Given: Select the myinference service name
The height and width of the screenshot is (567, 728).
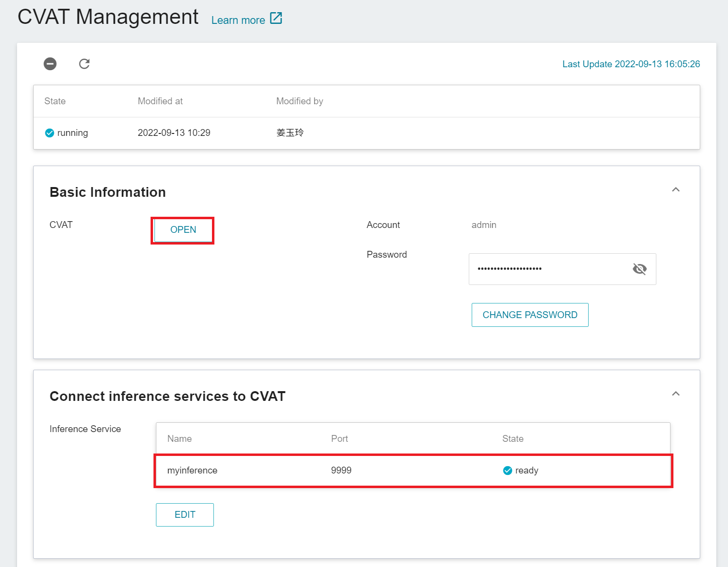Looking at the screenshot, I should (x=192, y=471).
